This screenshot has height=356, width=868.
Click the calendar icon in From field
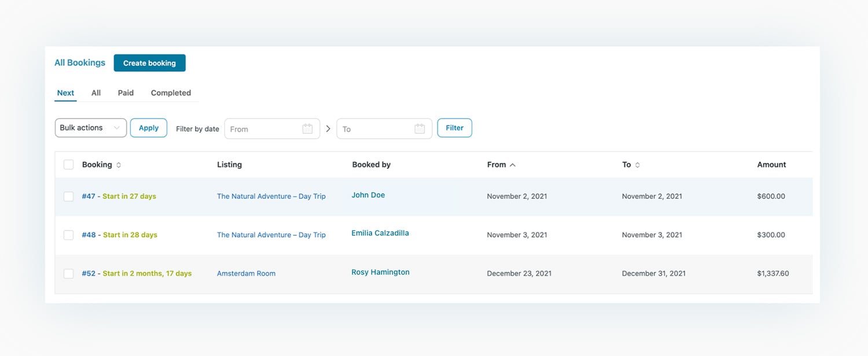click(x=307, y=129)
